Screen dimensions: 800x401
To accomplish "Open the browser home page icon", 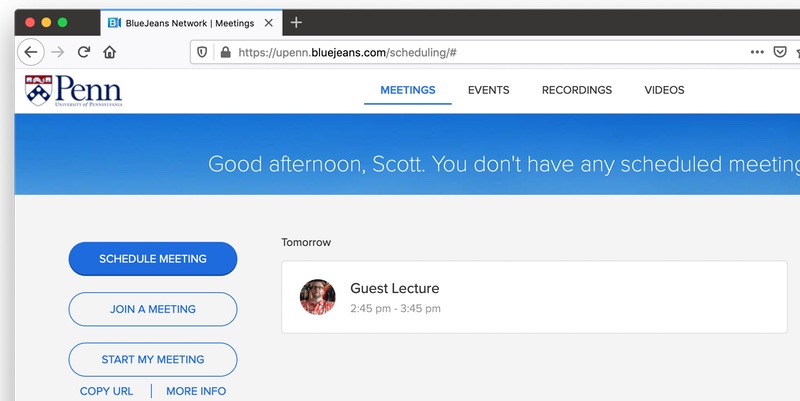I will click(110, 52).
